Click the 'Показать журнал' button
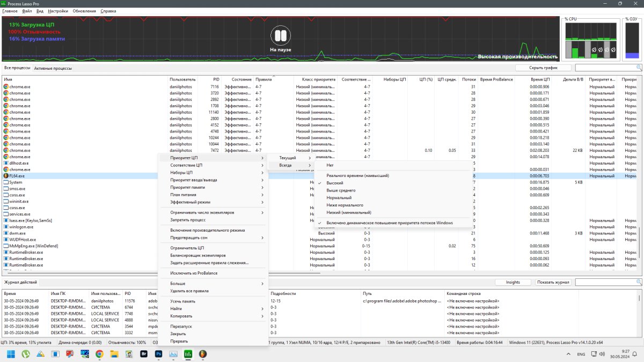Image resolution: width=644 pixels, height=362 pixels. point(553,282)
